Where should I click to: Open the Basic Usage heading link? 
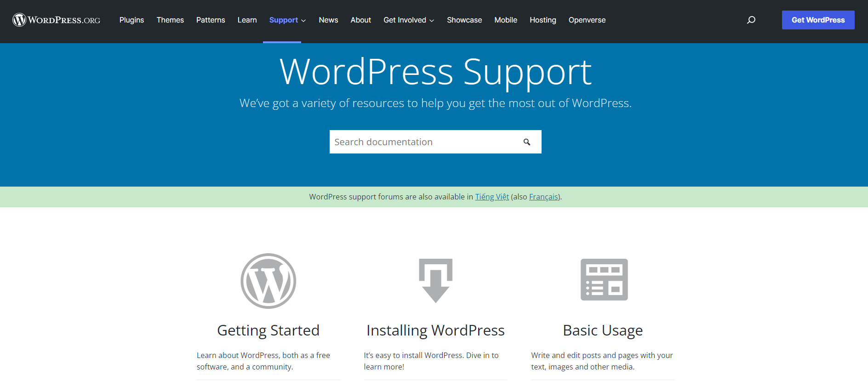(603, 330)
